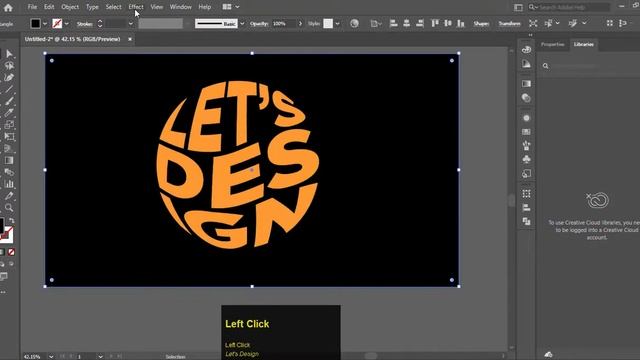The height and width of the screenshot is (360, 640).
Task: Open the Color panel palette icon
Action: click(527, 50)
